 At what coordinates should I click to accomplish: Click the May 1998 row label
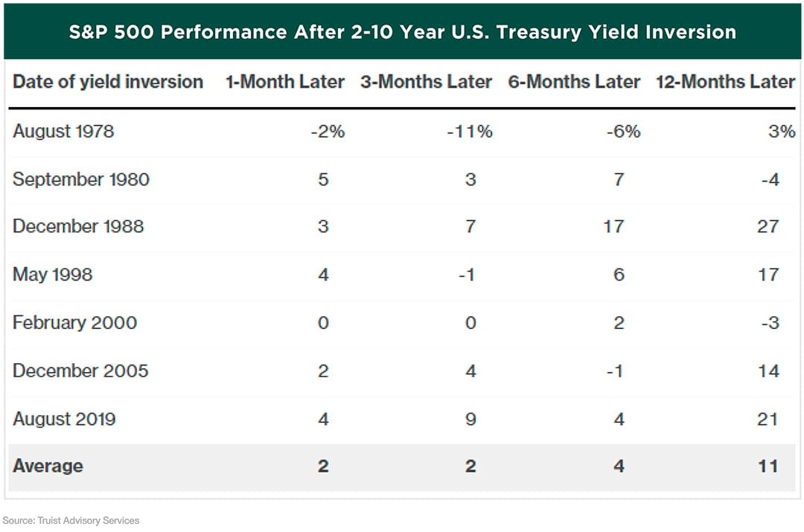point(53,275)
